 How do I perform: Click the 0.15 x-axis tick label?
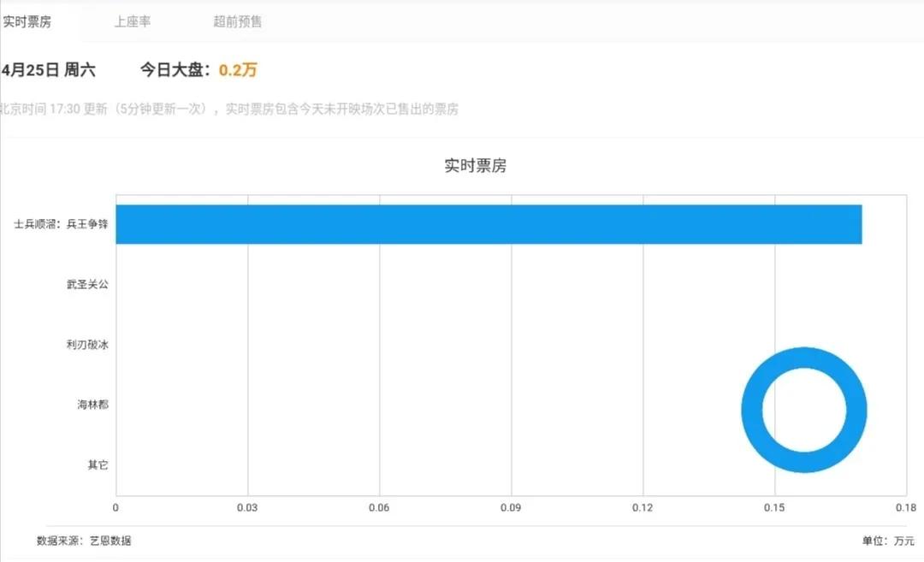(x=774, y=508)
